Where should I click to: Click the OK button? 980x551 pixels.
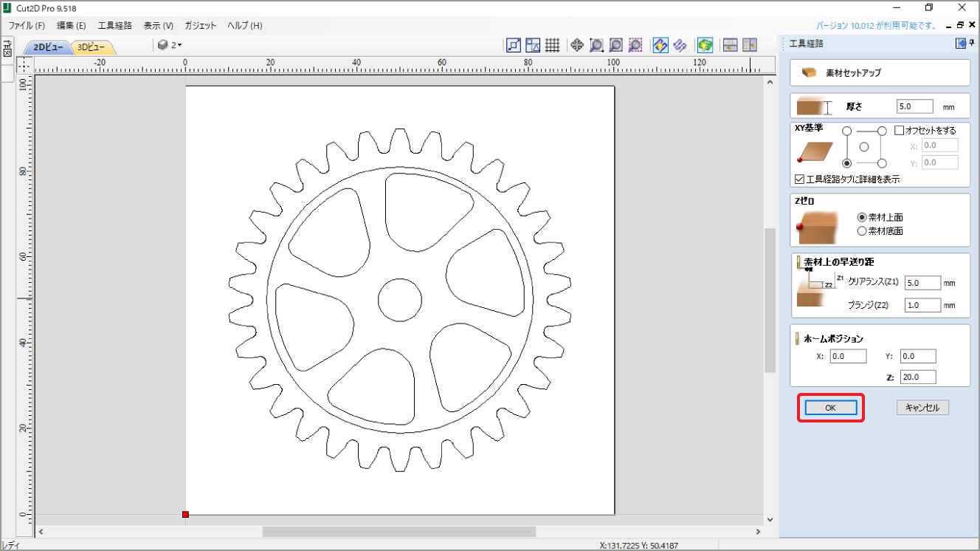tap(830, 408)
